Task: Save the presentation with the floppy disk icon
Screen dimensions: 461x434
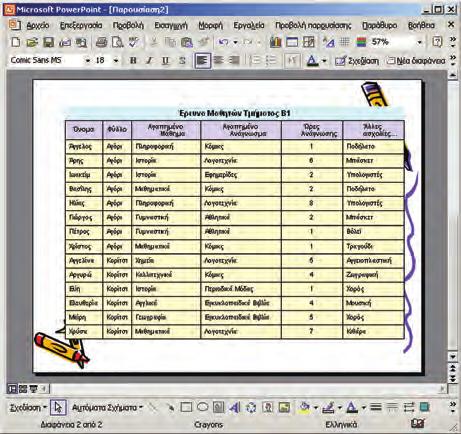Action: tap(49, 42)
